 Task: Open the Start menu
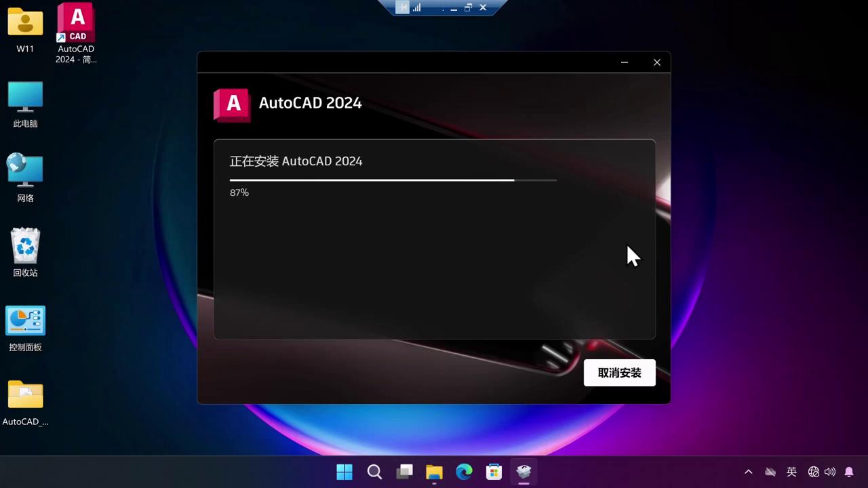click(344, 471)
